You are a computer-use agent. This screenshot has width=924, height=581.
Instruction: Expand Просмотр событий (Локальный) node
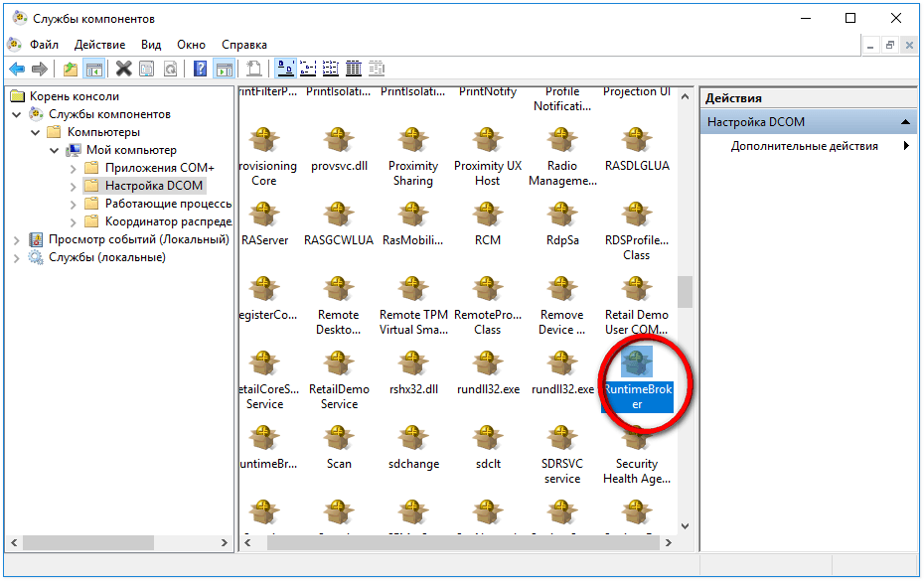[17, 239]
